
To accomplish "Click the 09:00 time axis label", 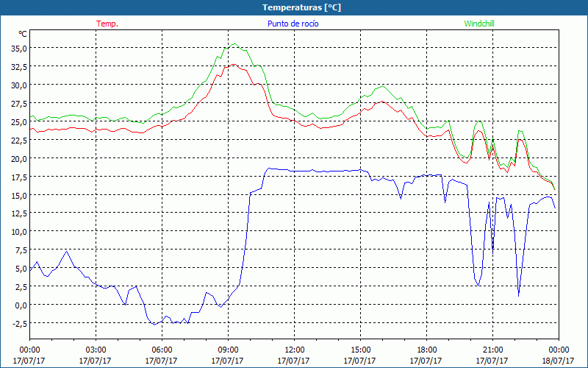I will (228, 350).
